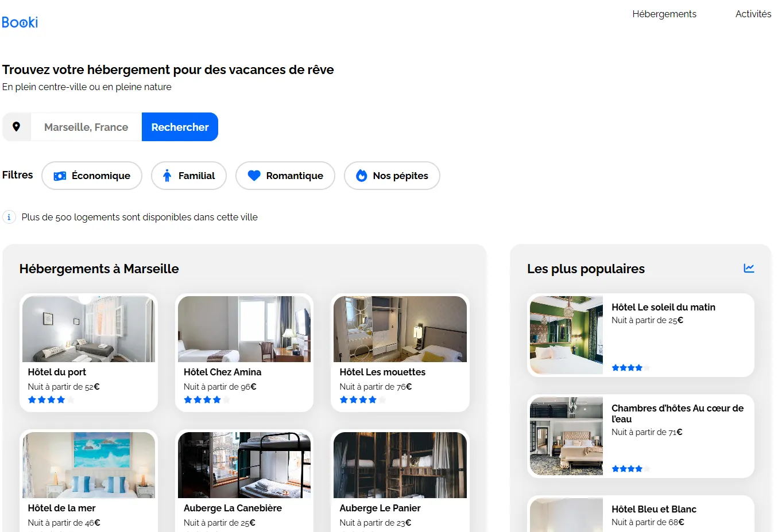Click Hôtel Le soleil du matin stars
This screenshot has width=778, height=532.
(x=630, y=368)
